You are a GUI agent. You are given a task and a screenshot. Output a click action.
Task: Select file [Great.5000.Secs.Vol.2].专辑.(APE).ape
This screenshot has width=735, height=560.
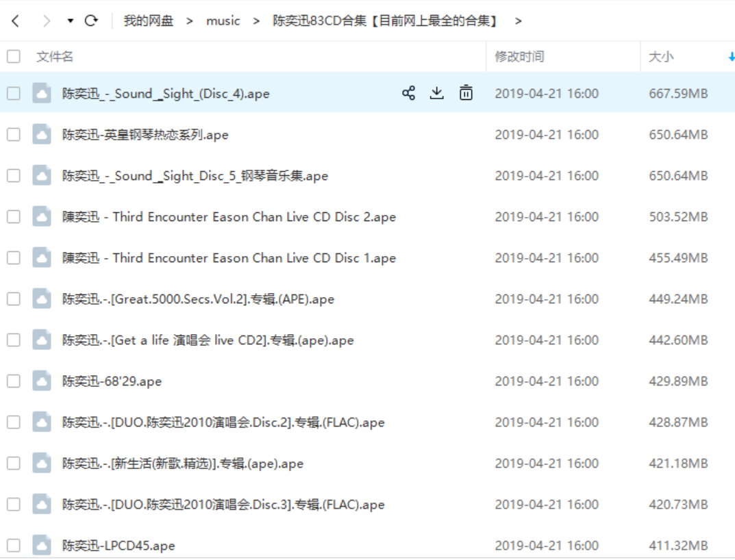[198, 299]
